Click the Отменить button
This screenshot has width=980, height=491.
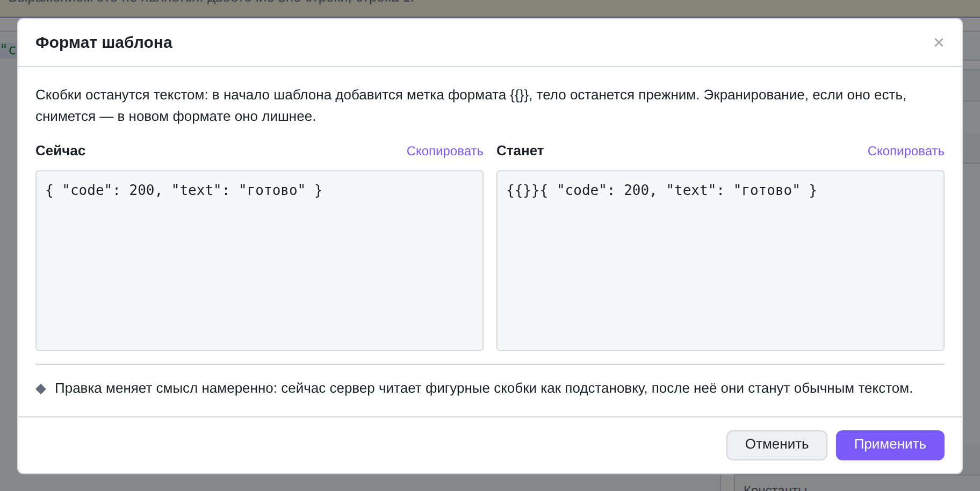point(777,445)
